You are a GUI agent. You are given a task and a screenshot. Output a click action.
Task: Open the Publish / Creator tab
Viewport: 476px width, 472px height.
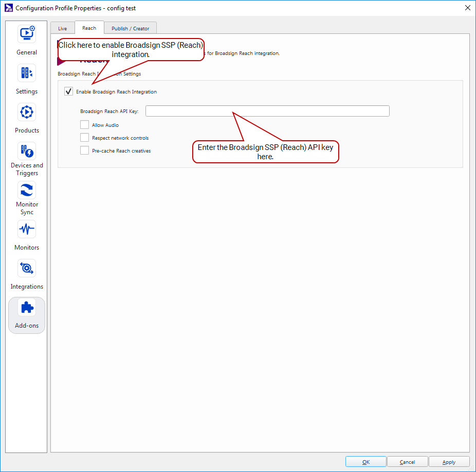click(x=130, y=28)
